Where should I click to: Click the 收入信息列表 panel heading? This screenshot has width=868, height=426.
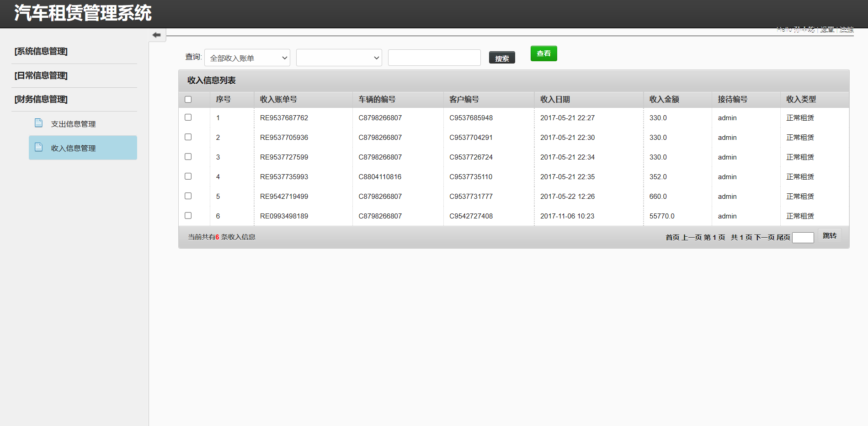[211, 80]
